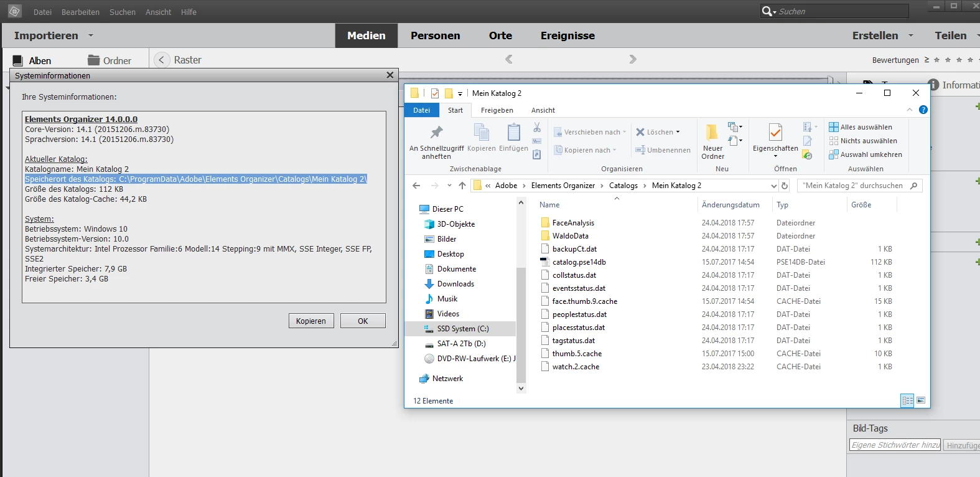The height and width of the screenshot is (477, 980).
Task: Click the copy path icon in Zwischenablage
Action: click(537, 141)
